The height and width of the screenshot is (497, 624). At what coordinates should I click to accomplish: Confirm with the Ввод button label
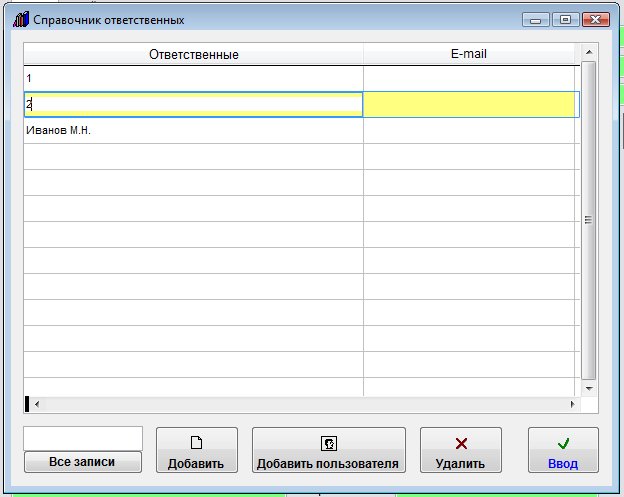(x=563, y=464)
